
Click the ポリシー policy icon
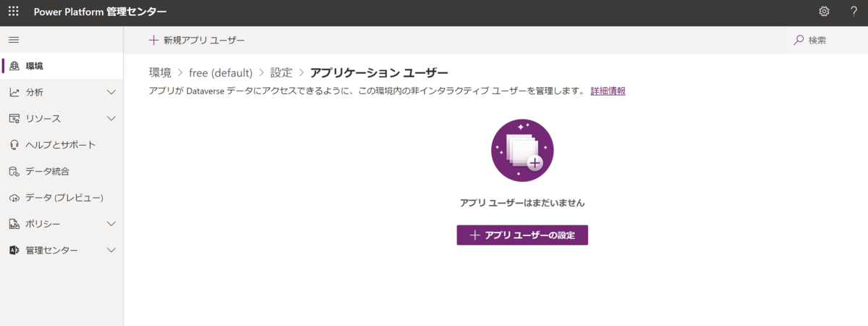point(14,224)
